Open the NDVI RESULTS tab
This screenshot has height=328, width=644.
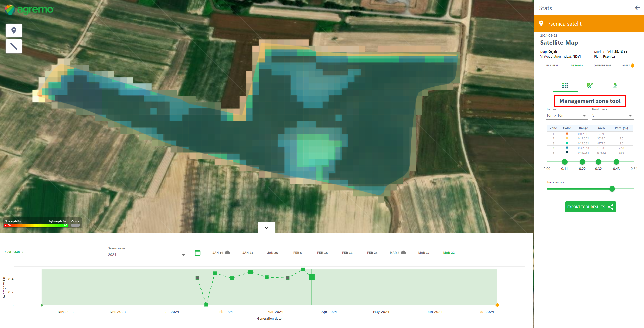click(14, 252)
